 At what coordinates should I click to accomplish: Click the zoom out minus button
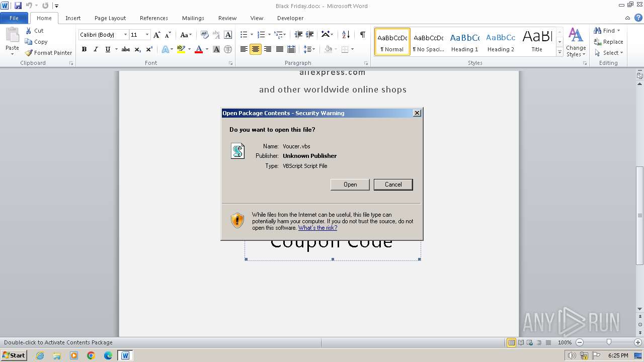pos(579,342)
